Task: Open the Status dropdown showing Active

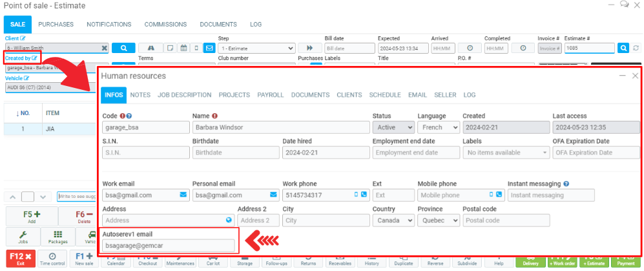Action: click(x=393, y=127)
